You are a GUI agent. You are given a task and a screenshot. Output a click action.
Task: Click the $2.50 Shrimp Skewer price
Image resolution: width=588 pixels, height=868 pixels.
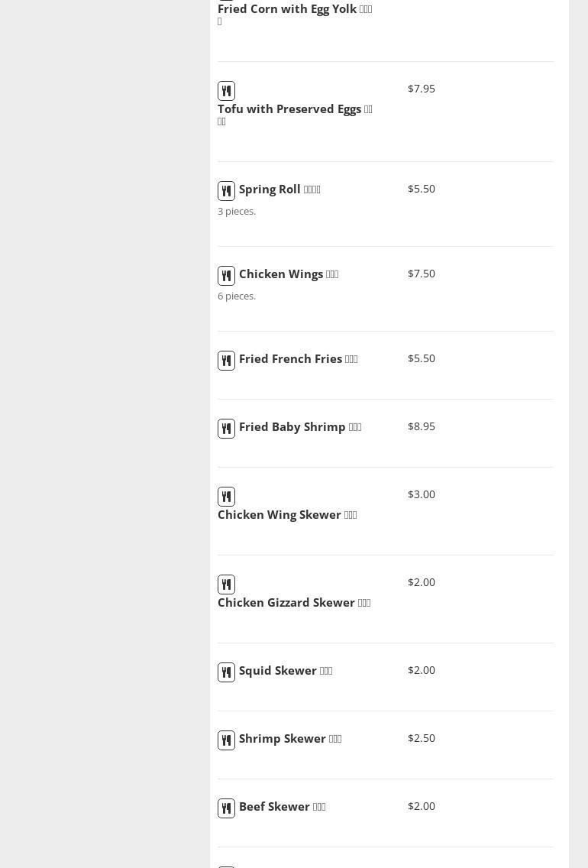pos(422,738)
